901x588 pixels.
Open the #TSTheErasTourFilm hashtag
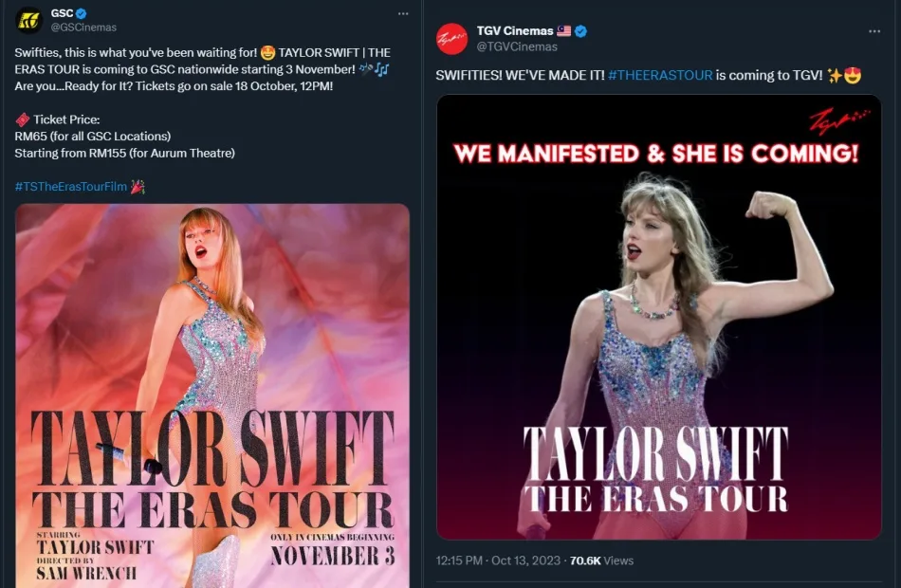click(x=71, y=187)
